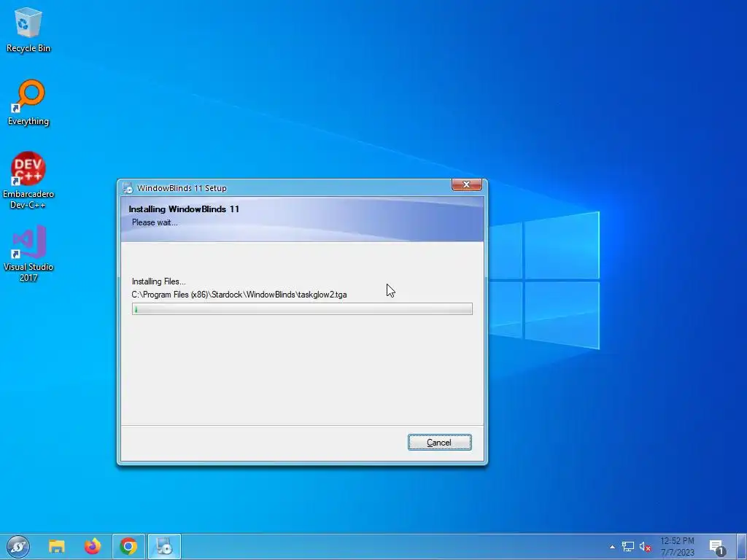Click the setup icon in the title bar
Image resolution: width=747 pixels, height=560 pixels.
tap(127, 188)
